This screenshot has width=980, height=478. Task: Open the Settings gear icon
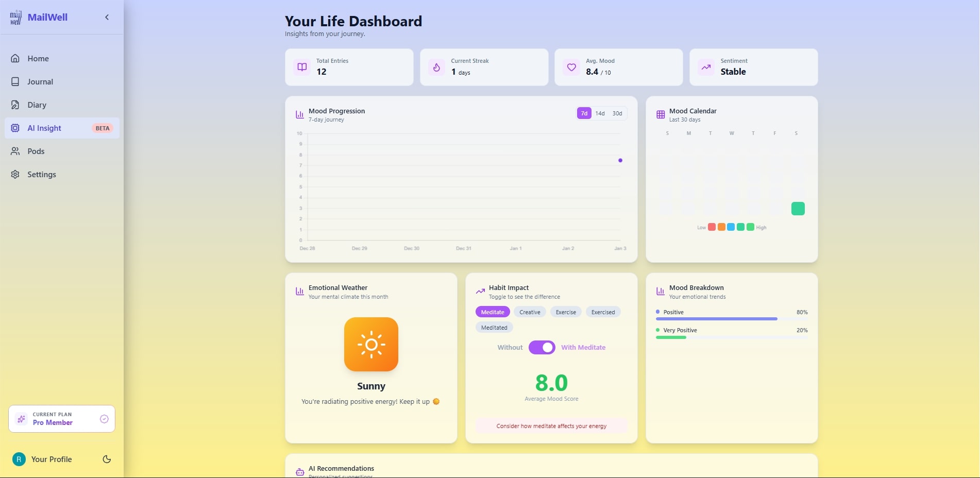[15, 175]
